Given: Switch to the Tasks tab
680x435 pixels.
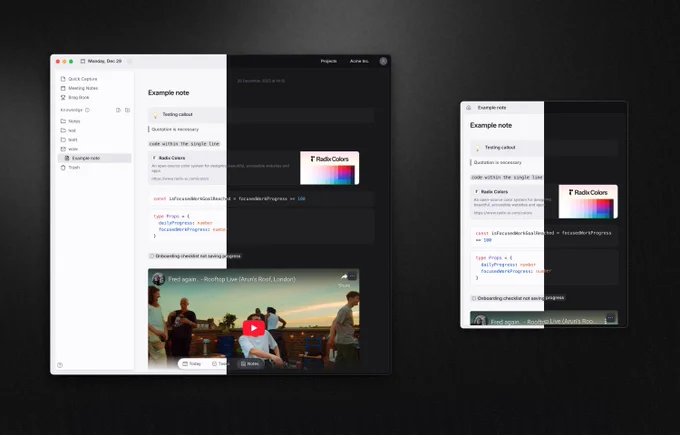Looking at the screenshot, I should [x=220, y=364].
